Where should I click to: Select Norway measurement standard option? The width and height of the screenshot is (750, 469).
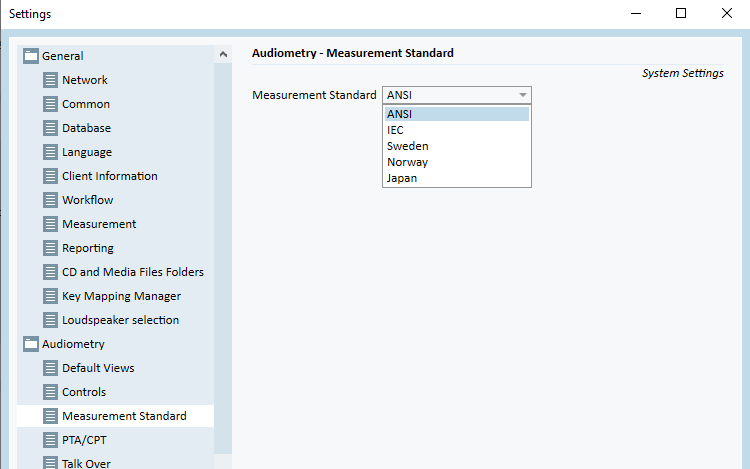tap(457, 162)
